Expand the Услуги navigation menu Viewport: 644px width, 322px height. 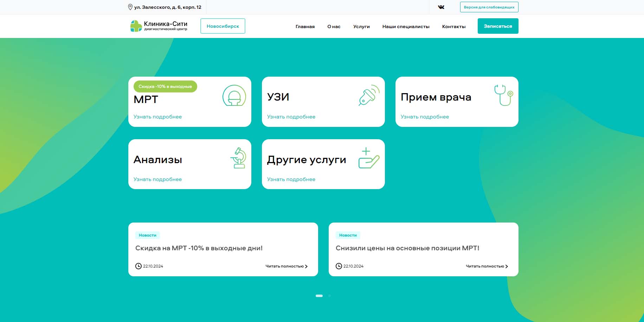(x=361, y=26)
